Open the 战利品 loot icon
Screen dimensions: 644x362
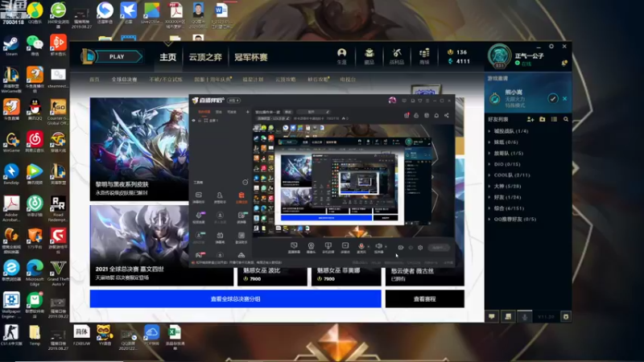pyautogui.click(x=397, y=56)
